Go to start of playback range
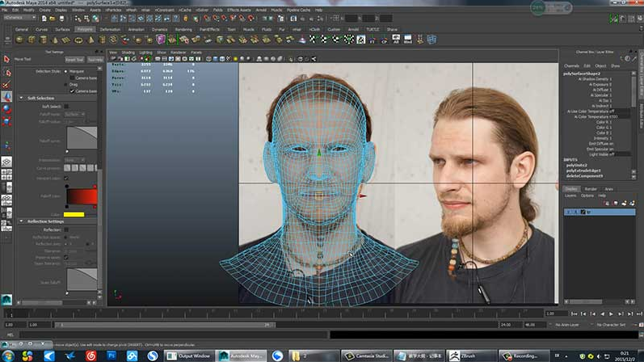644x362 pixels. pos(575,314)
